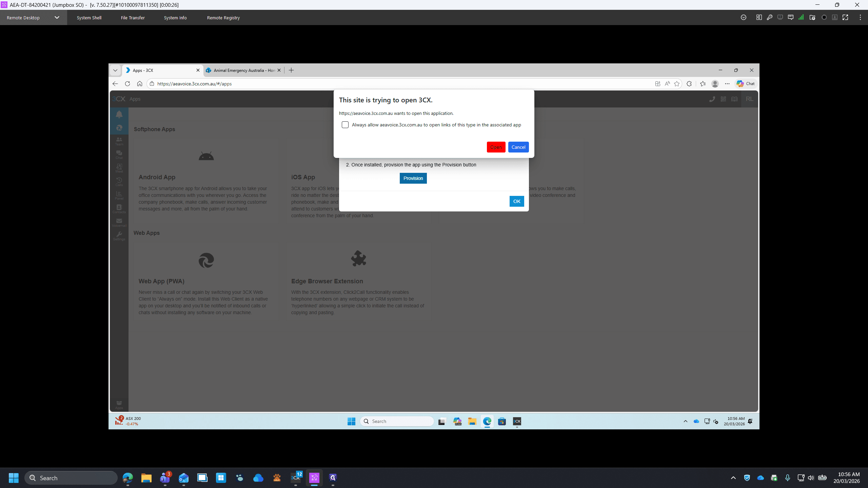Image resolution: width=868 pixels, height=488 pixels.
Task: Open the Edge profile avatar
Action: [x=715, y=84]
